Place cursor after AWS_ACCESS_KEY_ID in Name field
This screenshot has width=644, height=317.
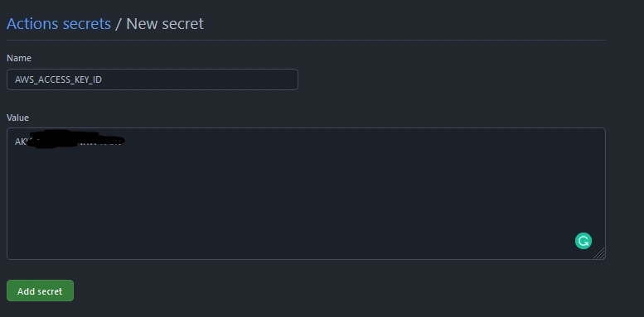[x=103, y=79]
